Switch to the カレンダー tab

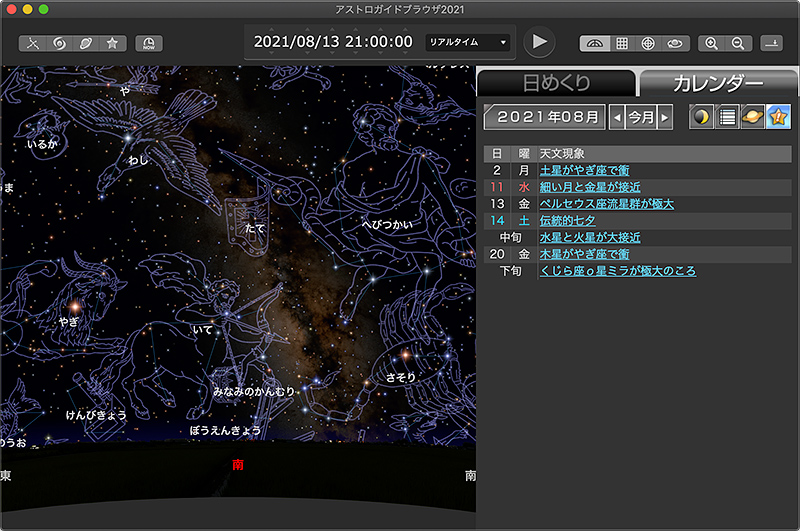(x=718, y=83)
